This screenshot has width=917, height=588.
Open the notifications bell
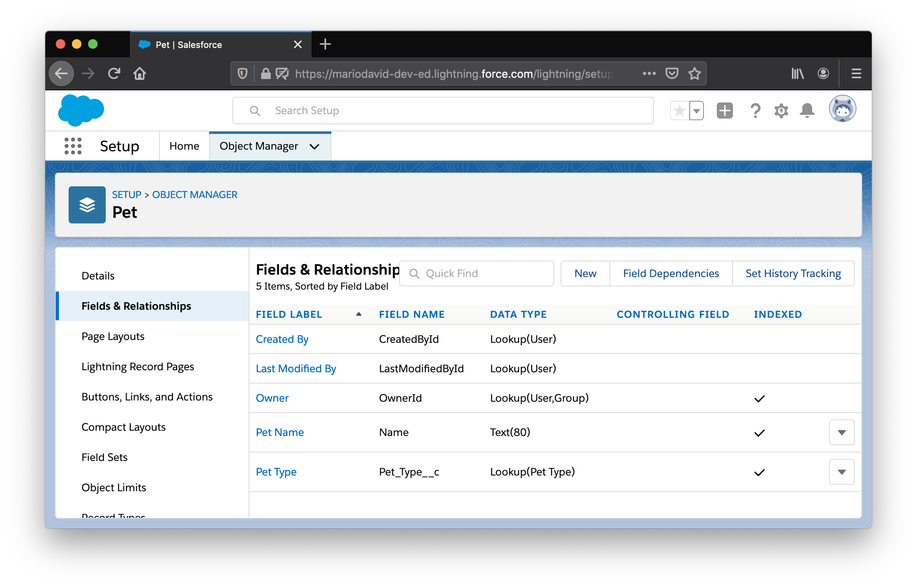(x=807, y=111)
